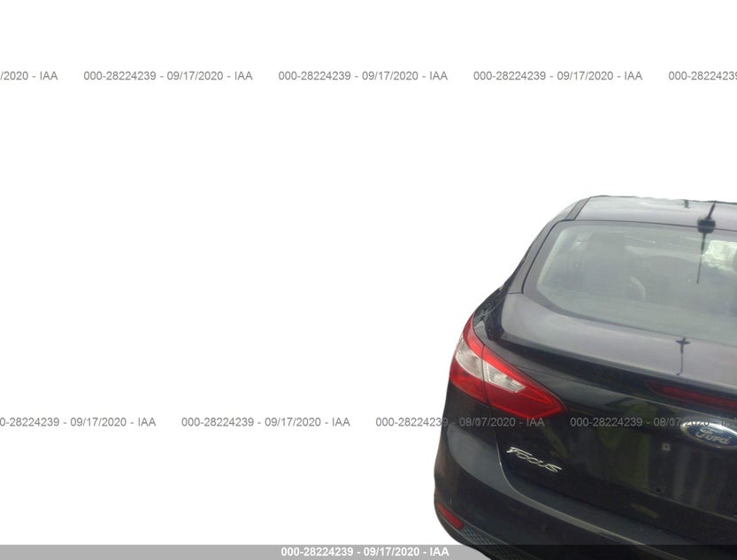Image resolution: width=737 pixels, height=560 pixels.
Task: Click the cut-off '000-2822423' watermark in the top row
Action: tap(702, 75)
